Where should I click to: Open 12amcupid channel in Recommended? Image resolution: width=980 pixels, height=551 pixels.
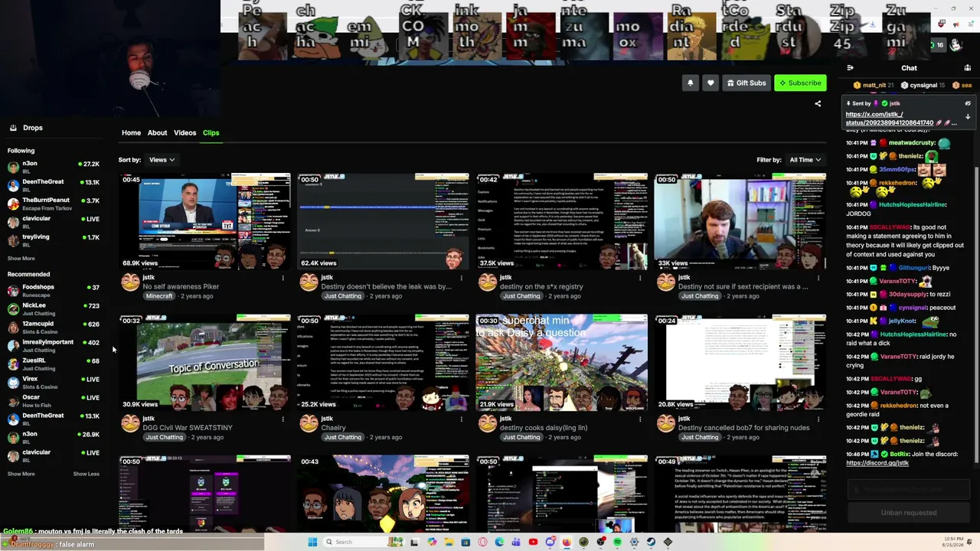[54, 328]
